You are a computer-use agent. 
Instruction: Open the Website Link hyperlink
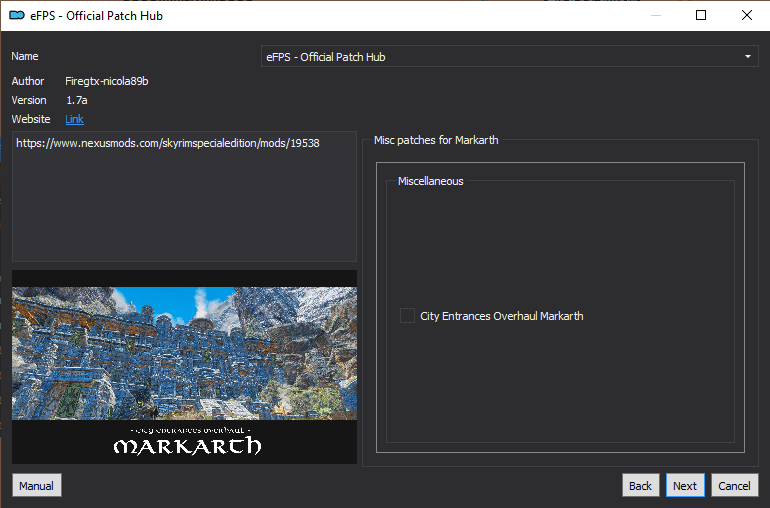click(74, 119)
